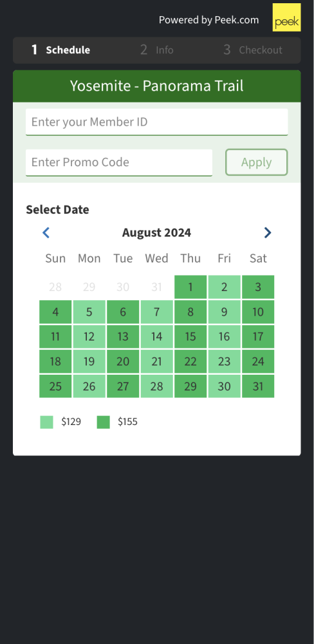Apply the promo code
The width and height of the screenshot is (314, 644).
pyautogui.click(x=257, y=162)
